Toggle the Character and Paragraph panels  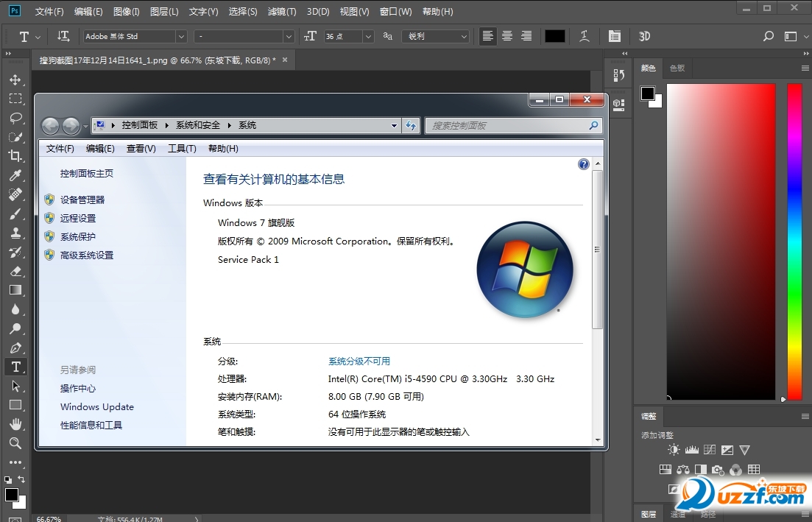click(615, 36)
